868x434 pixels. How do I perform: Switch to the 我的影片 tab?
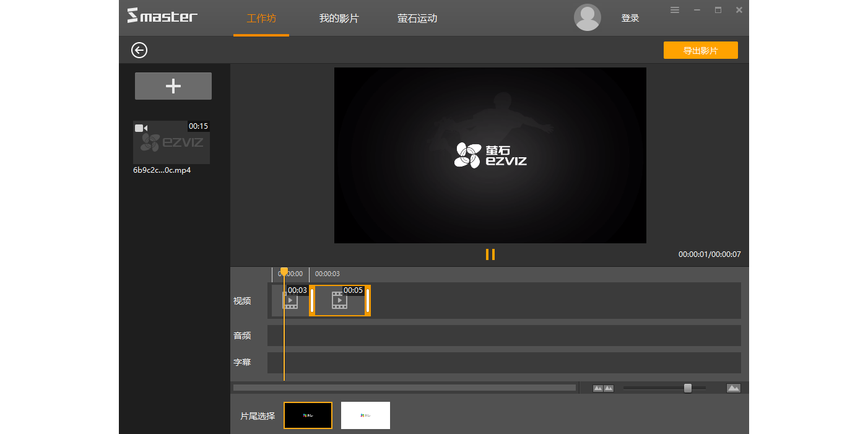pos(339,18)
